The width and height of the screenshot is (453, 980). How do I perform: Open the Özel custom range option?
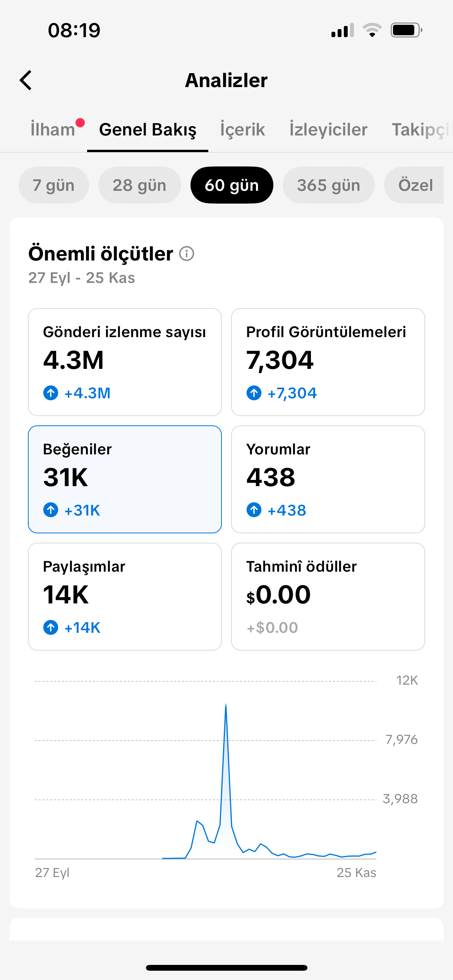(x=414, y=185)
